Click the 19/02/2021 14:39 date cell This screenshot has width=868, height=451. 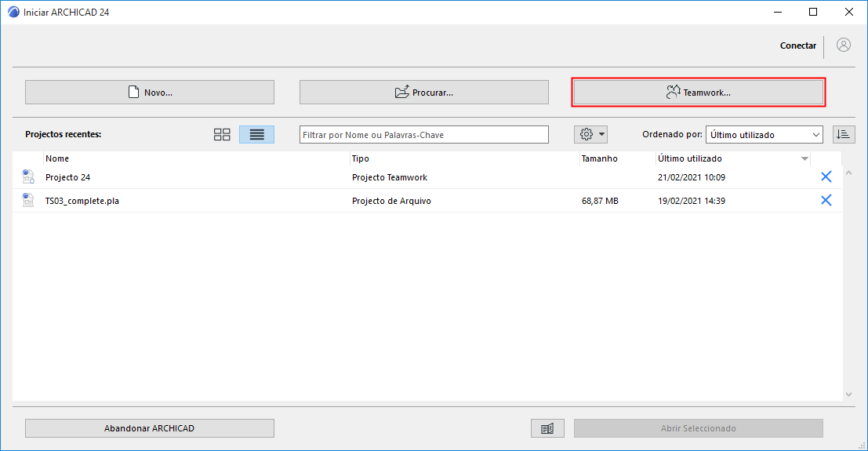click(x=692, y=201)
